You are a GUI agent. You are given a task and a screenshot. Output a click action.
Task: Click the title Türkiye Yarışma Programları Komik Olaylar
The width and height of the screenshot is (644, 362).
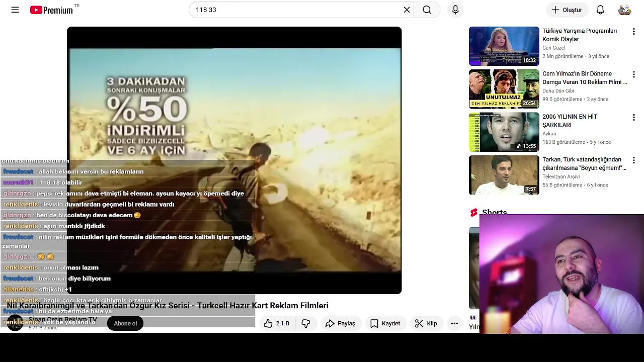coord(580,35)
